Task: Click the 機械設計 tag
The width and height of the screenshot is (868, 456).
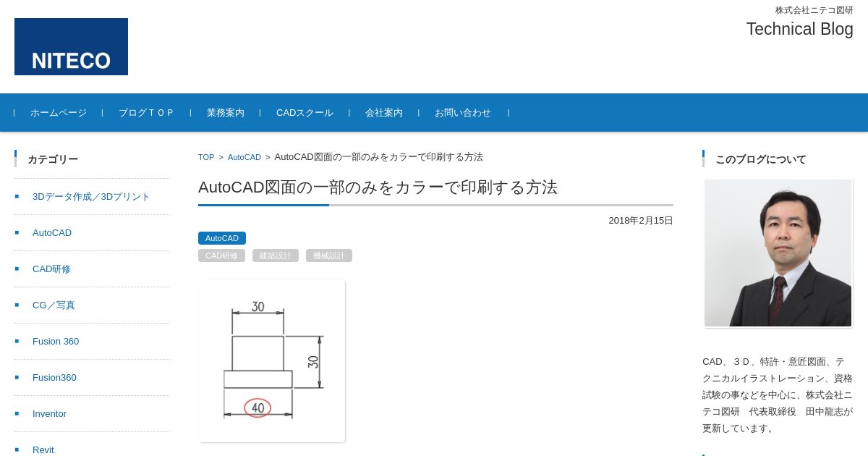Action: [x=329, y=256]
